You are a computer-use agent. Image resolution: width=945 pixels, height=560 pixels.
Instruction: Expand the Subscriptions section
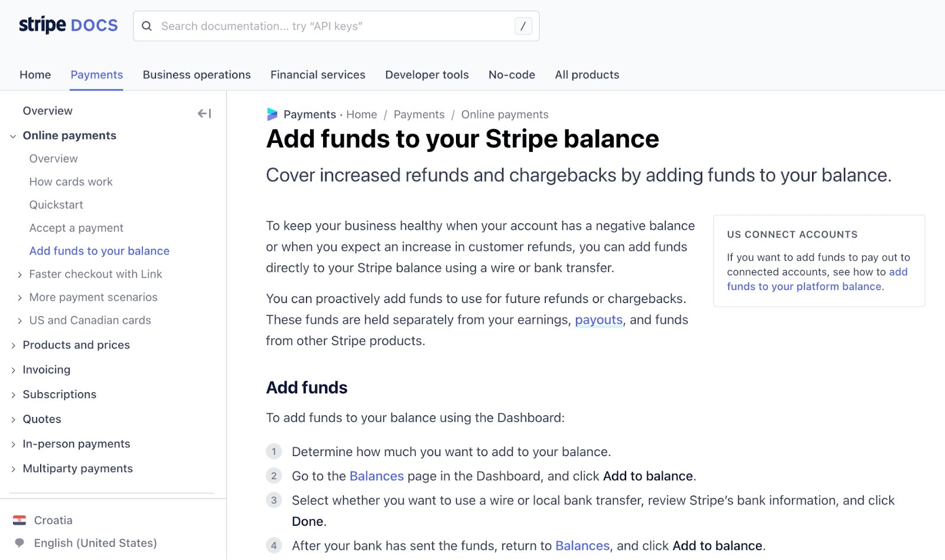14,394
